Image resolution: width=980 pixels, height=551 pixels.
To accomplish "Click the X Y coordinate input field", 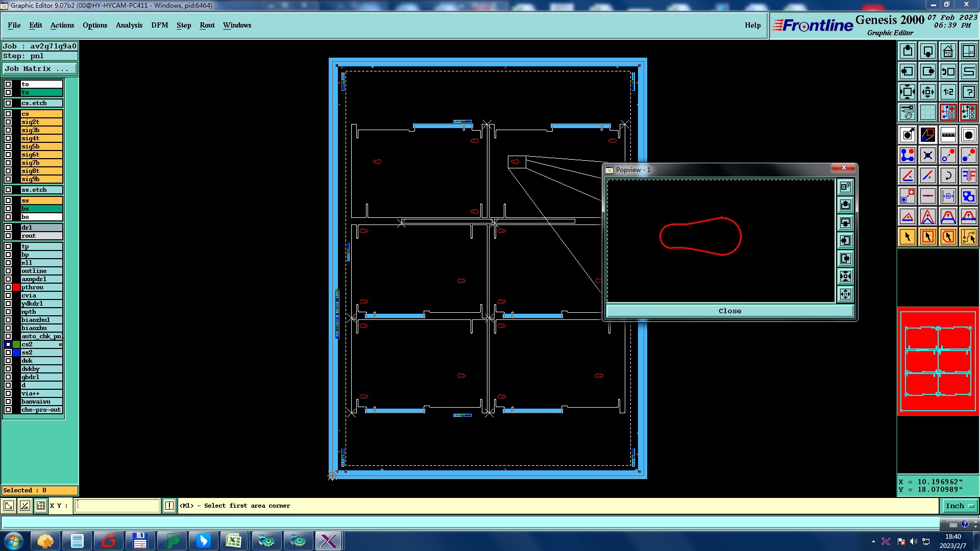I will coord(117,506).
